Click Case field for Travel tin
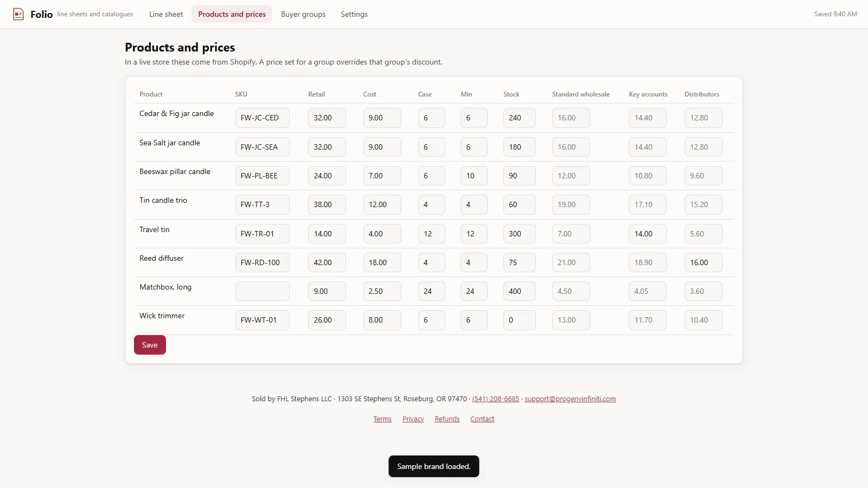This screenshot has width=868, height=488. tap(431, 234)
